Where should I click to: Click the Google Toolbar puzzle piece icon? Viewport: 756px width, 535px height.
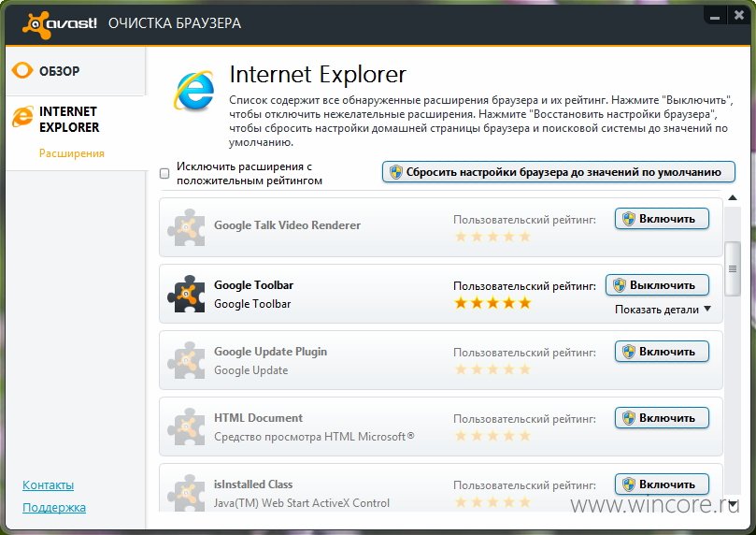click(x=186, y=294)
